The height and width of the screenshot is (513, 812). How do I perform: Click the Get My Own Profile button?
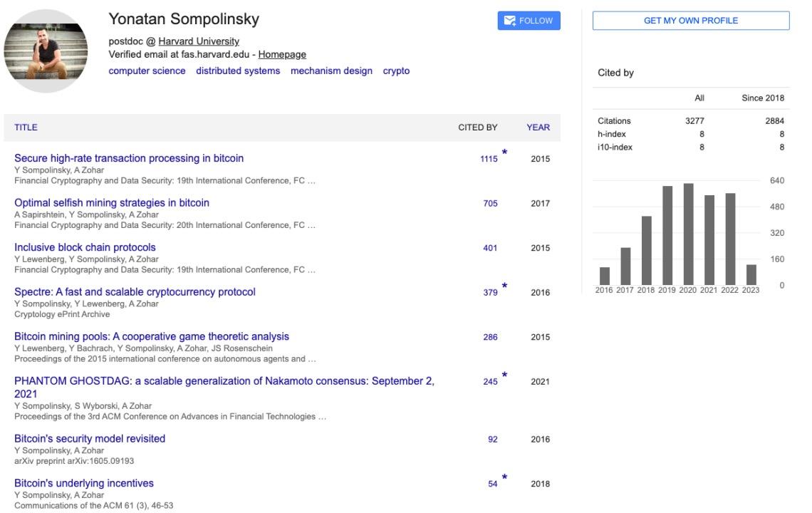coord(691,21)
